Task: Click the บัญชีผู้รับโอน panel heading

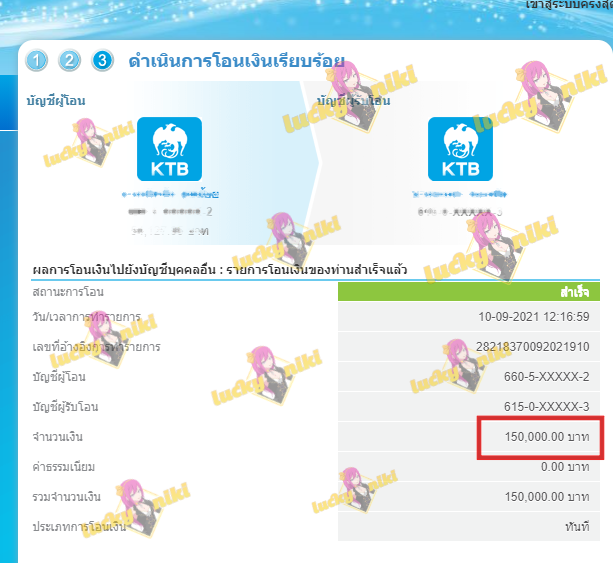Action: pyautogui.click(x=353, y=100)
